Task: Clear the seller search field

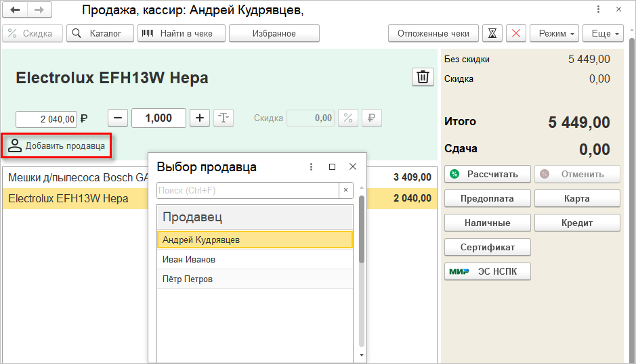Action: tap(345, 191)
